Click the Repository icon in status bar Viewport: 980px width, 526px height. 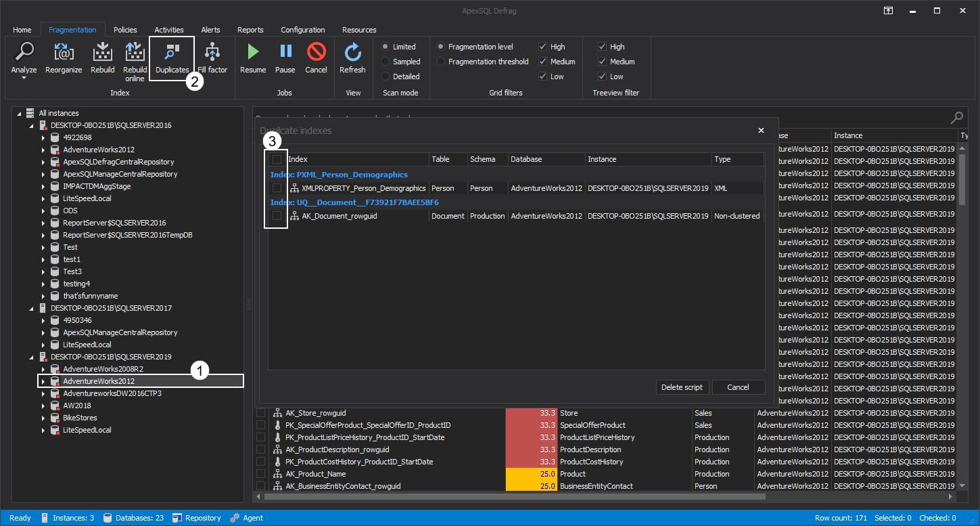pyautogui.click(x=177, y=518)
